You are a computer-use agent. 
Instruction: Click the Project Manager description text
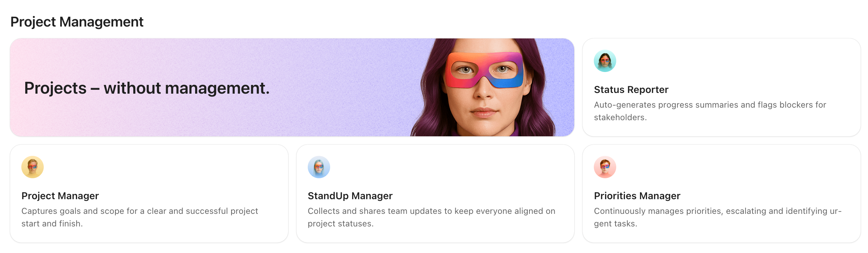(140, 217)
